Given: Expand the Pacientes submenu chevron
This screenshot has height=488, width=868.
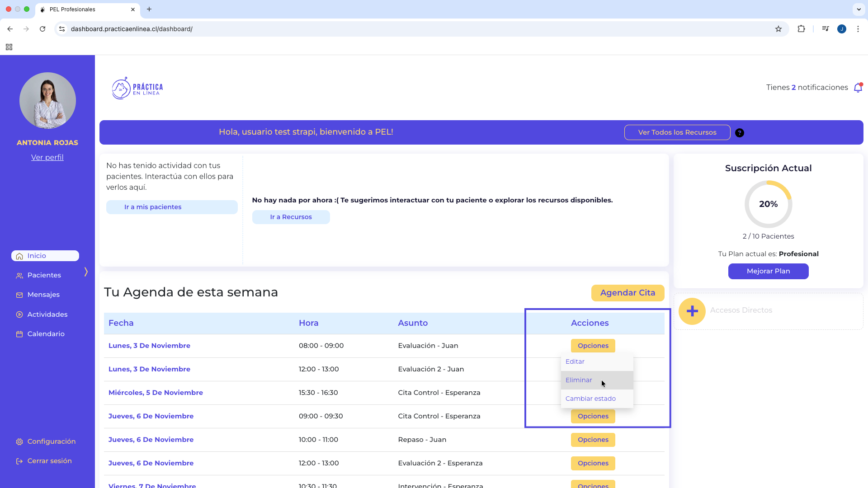Looking at the screenshot, I should coord(86,272).
